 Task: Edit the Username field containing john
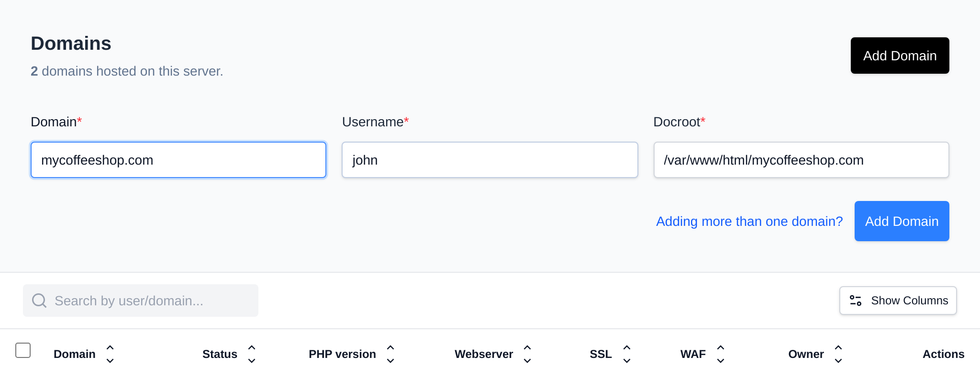[490, 160]
